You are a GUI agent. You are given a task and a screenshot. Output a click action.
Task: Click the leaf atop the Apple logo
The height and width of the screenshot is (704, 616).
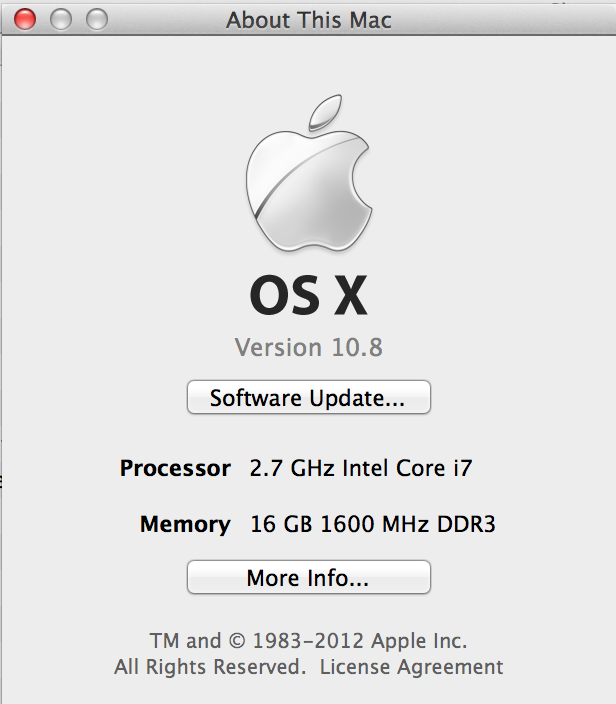[325, 112]
